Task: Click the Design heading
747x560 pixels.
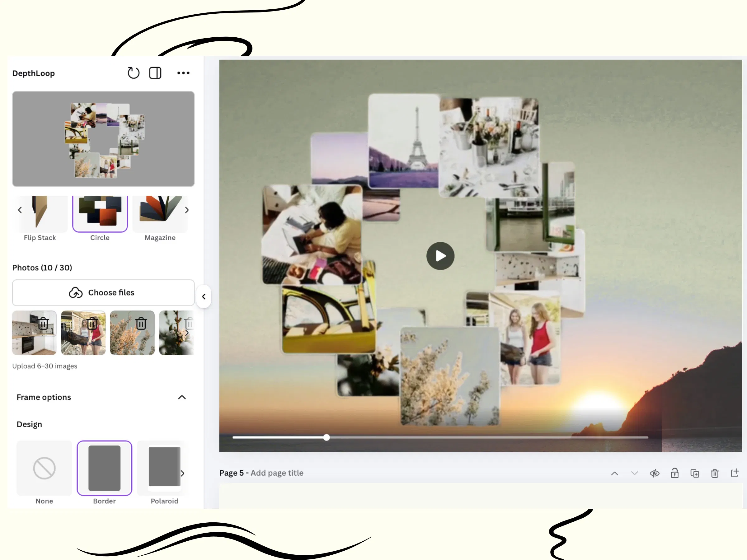Action: click(29, 424)
